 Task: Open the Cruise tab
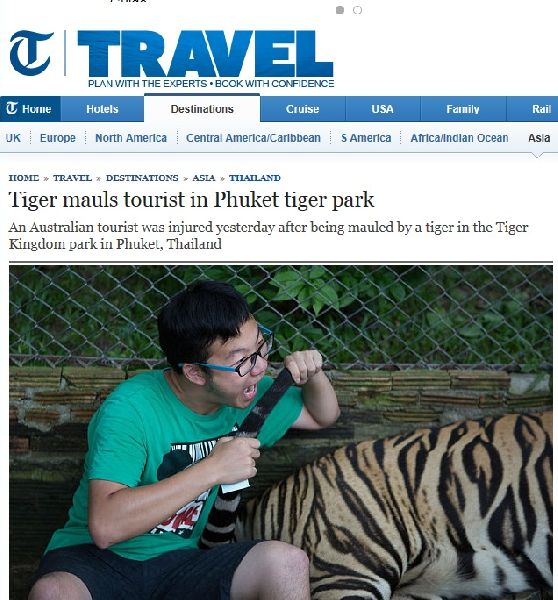tap(302, 109)
